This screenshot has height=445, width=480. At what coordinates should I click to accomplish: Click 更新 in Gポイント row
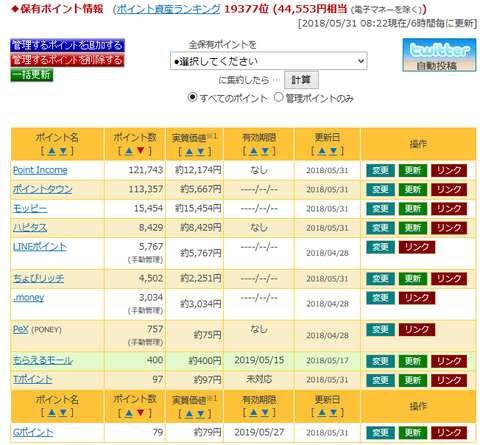pyautogui.click(x=413, y=433)
